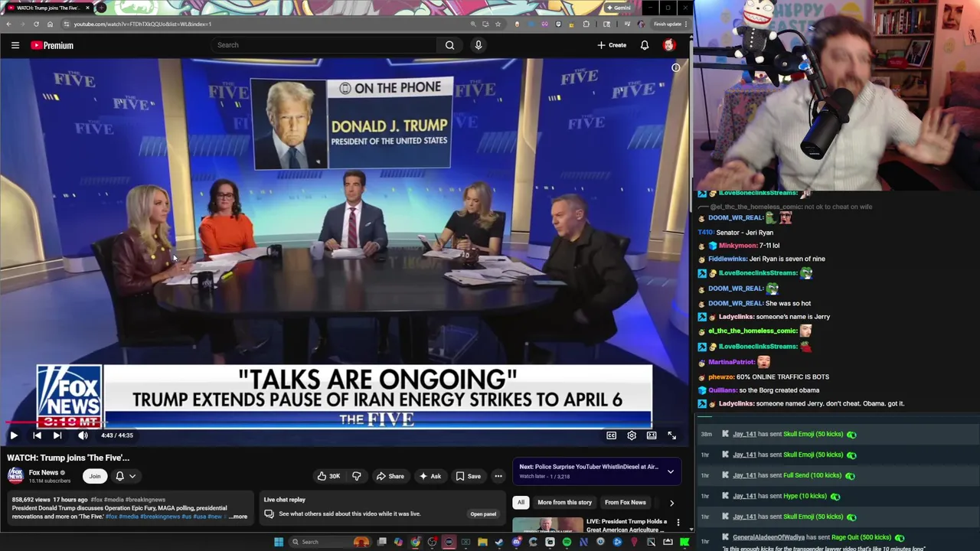
Task: Like the video showing 30K likes
Action: point(329,476)
